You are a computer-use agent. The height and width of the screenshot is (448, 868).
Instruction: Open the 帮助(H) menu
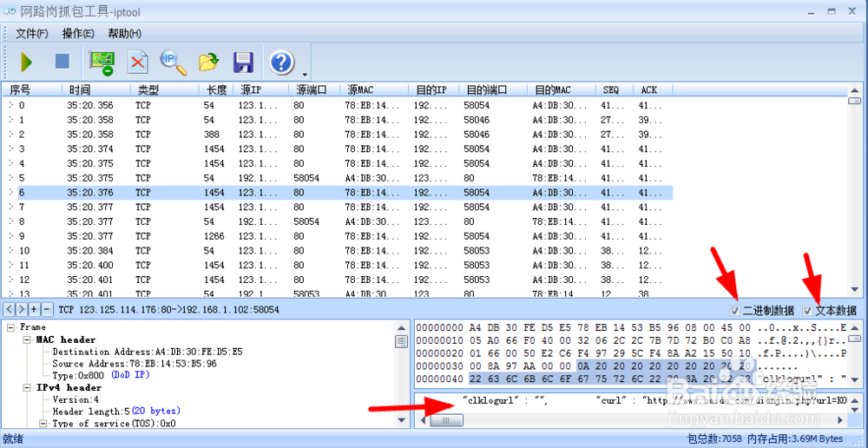pos(124,33)
